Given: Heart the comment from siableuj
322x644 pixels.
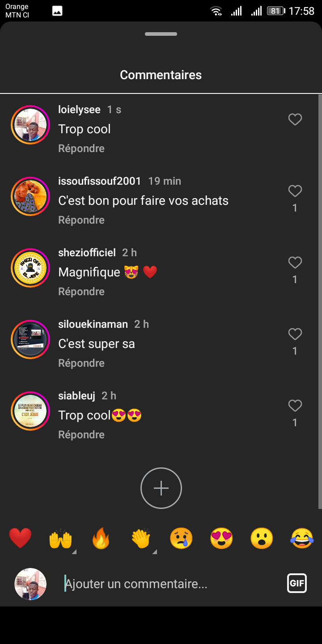Looking at the screenshot, I should coord(295,406).
